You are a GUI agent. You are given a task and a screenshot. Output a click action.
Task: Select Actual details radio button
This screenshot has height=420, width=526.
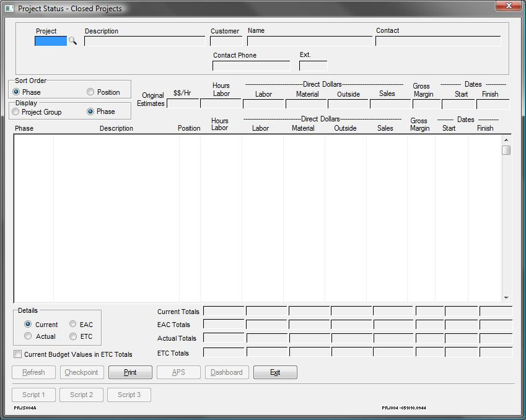(28, 336)
